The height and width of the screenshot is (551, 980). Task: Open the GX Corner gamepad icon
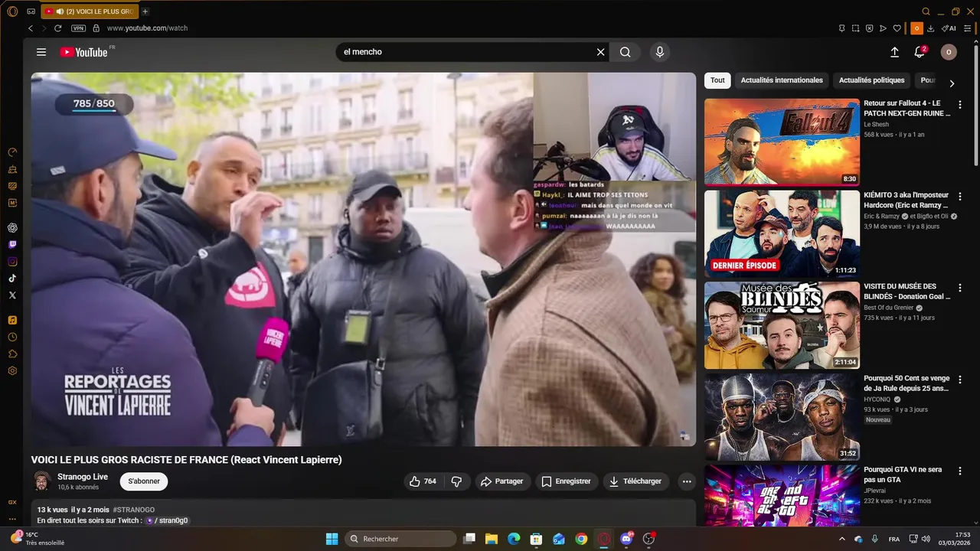[31, 11]
